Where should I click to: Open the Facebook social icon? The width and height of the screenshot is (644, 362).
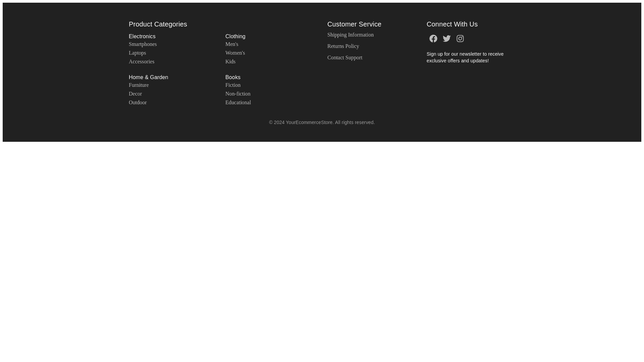[x=433, y=39]
